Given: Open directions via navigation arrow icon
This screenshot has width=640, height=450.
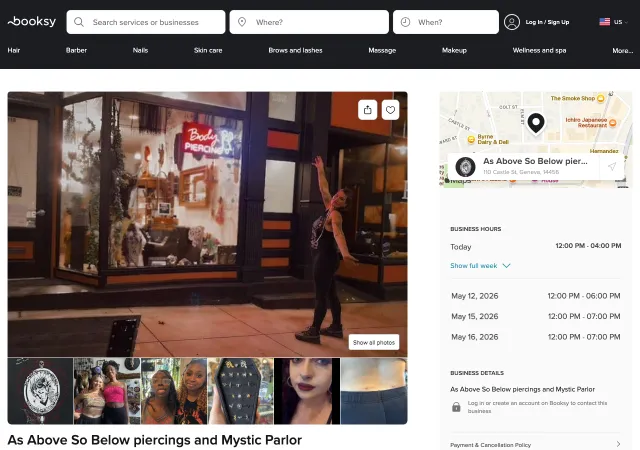Looking at the screenshot, I should pyautogui.click(x=611, y=166).
